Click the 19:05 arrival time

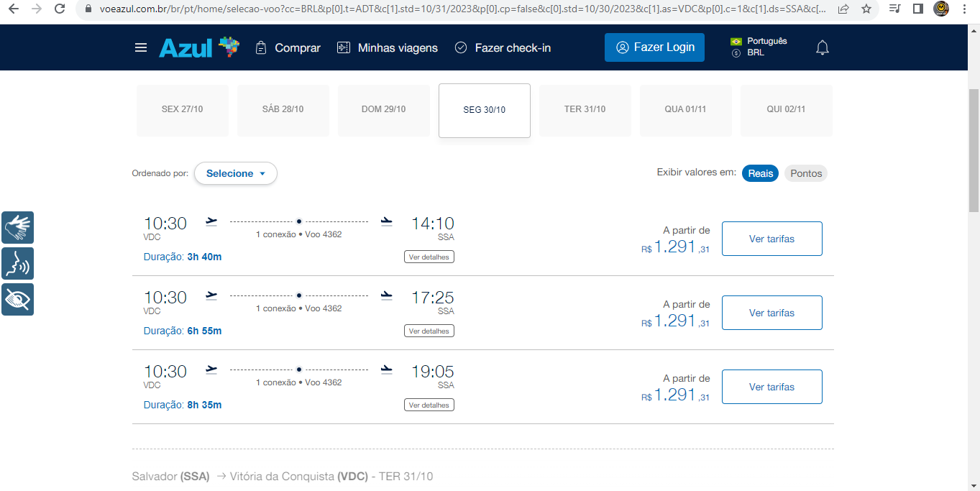[433, 372]
